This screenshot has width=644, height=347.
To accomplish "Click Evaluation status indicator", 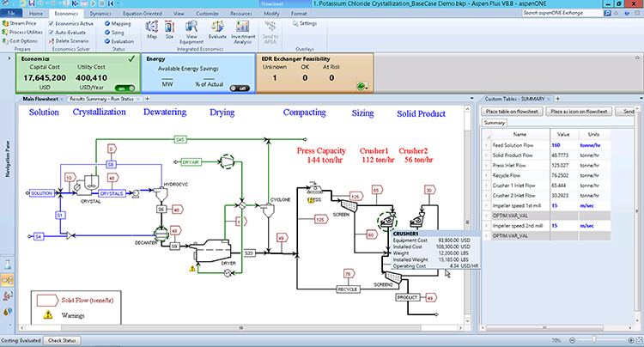I will 119,41.
